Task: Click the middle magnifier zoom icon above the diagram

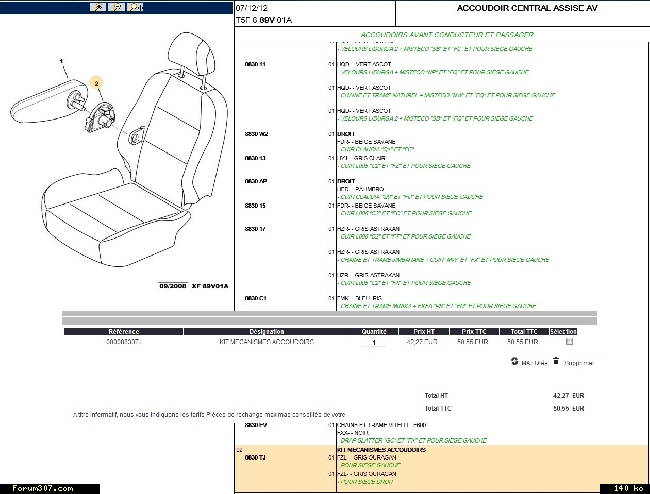Action: [116, 7]
